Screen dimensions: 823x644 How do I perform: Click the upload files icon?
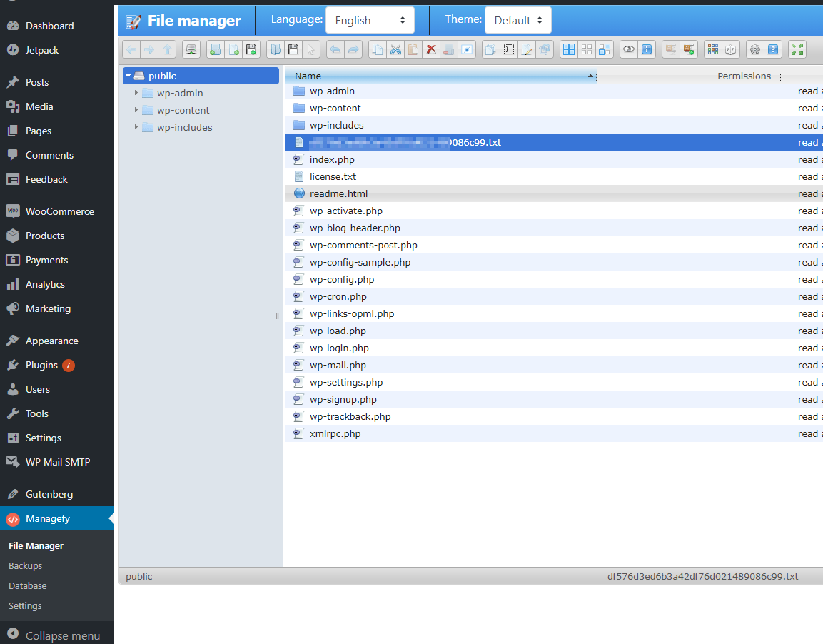tap(251, 50)
